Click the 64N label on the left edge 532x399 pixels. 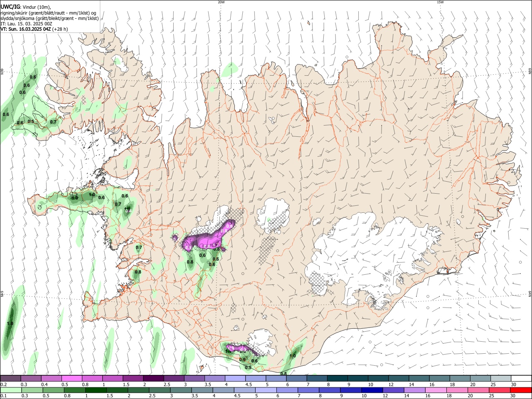[x=2, y=294]
